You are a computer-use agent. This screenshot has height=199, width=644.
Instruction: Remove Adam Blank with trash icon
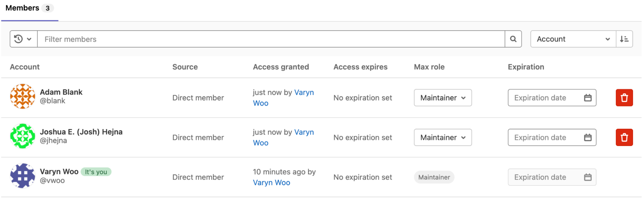[624, 98]
